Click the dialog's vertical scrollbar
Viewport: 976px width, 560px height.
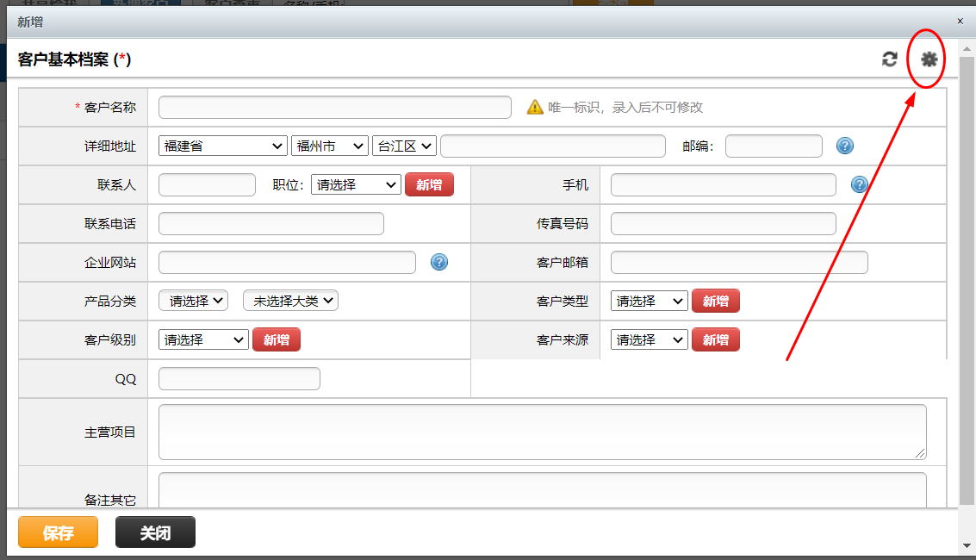point(967,280)
